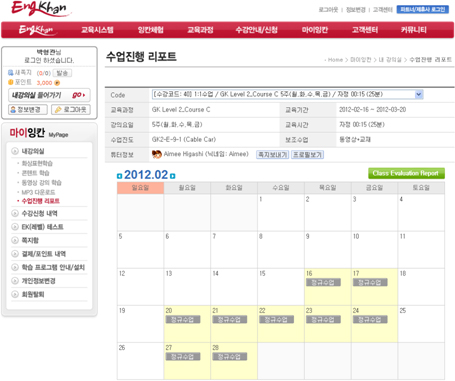The width and height of the screenshot is (455, 381).
Task: Click the 프로필보기 button next to tutor name
Action: click(x=307, y=155)
